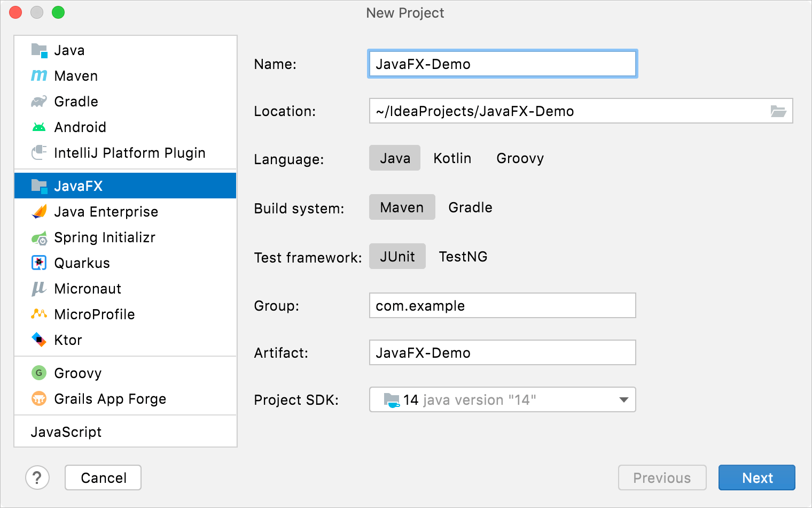Select JavaScript in the sidebar
The width and height of the screenshot is (812, 508).
66,432
